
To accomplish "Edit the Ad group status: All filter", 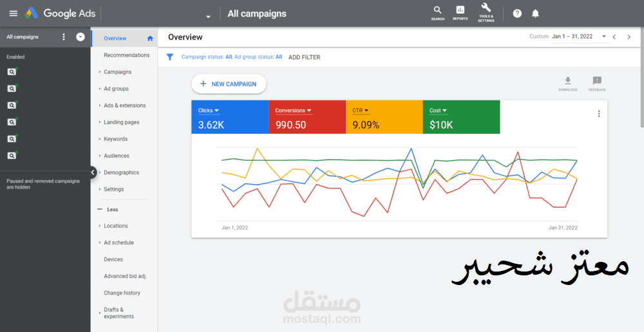I will coord(258,57).
